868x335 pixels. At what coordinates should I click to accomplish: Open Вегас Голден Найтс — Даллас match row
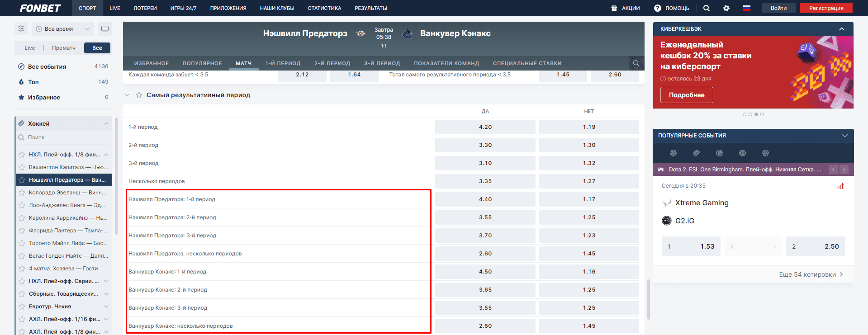point(64,256)
